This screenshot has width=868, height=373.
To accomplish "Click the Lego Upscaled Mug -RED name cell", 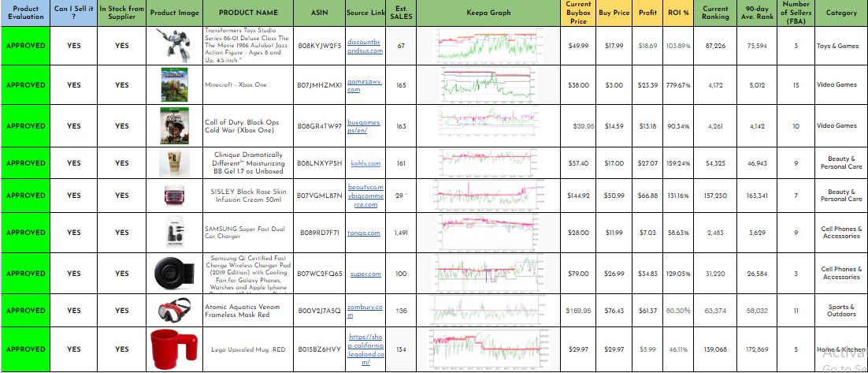I will [249, 349].
